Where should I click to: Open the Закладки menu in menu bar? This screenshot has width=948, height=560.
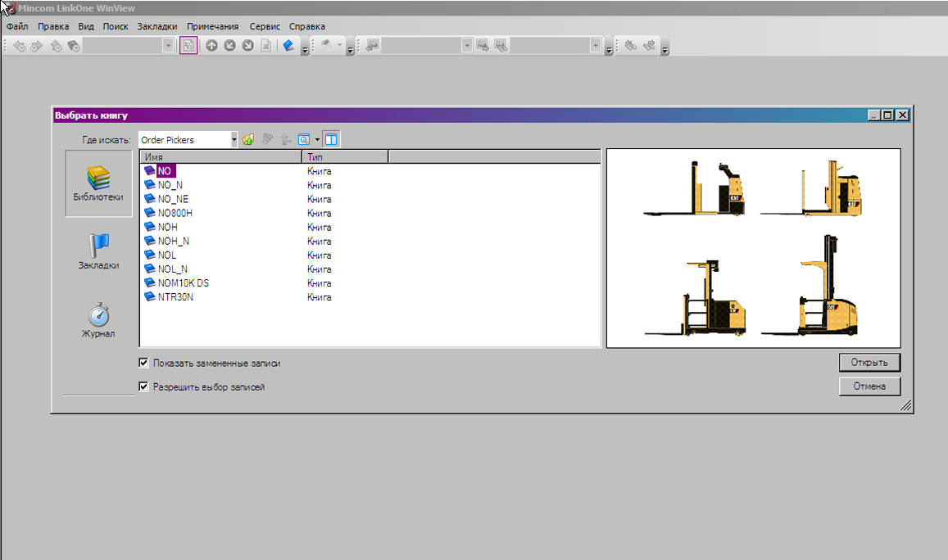[157, 26]
